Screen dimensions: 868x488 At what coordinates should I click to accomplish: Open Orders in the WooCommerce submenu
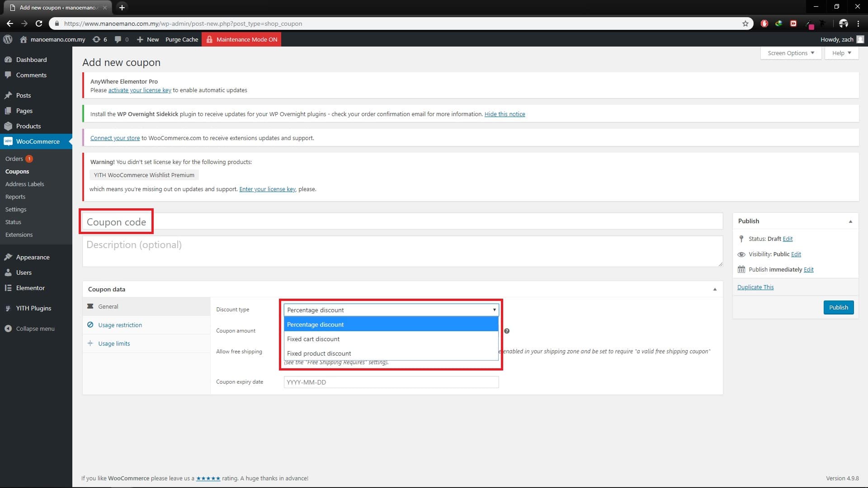pos(14,159)
